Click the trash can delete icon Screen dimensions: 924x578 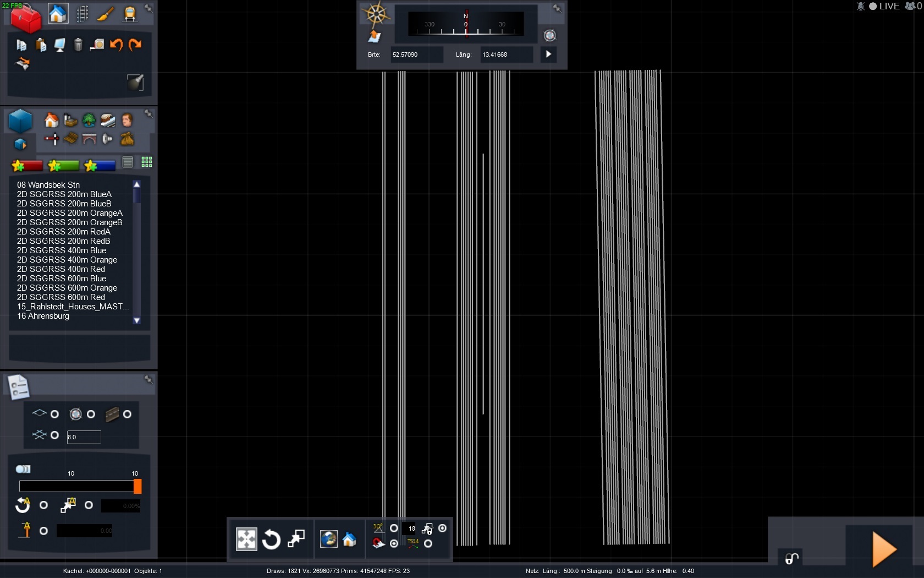tap(78, 45)
